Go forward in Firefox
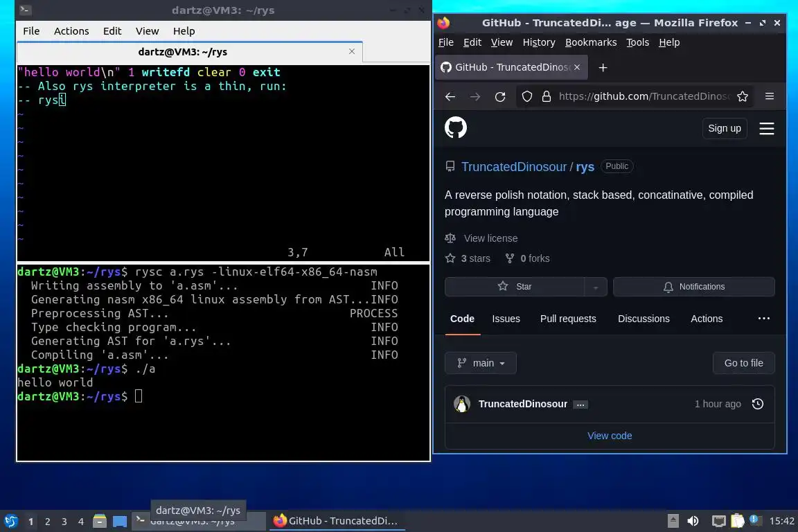 tap(475, 97)
